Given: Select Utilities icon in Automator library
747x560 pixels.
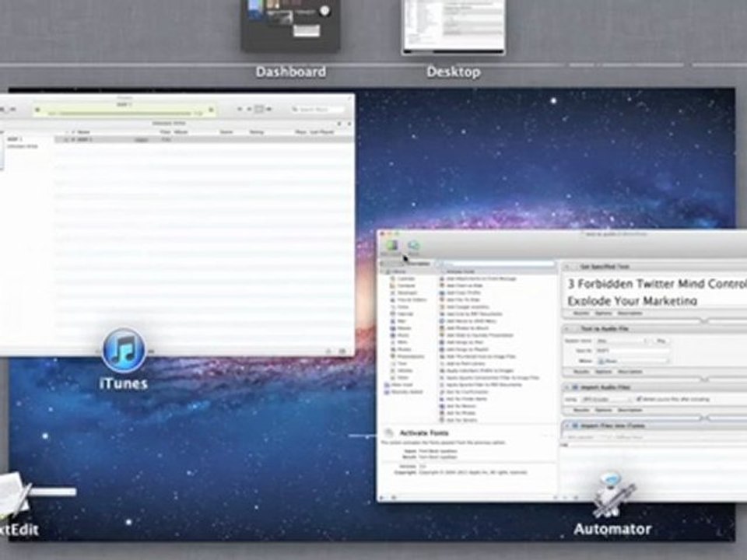Looking at the screenshot, I should (x=392, y=370).
